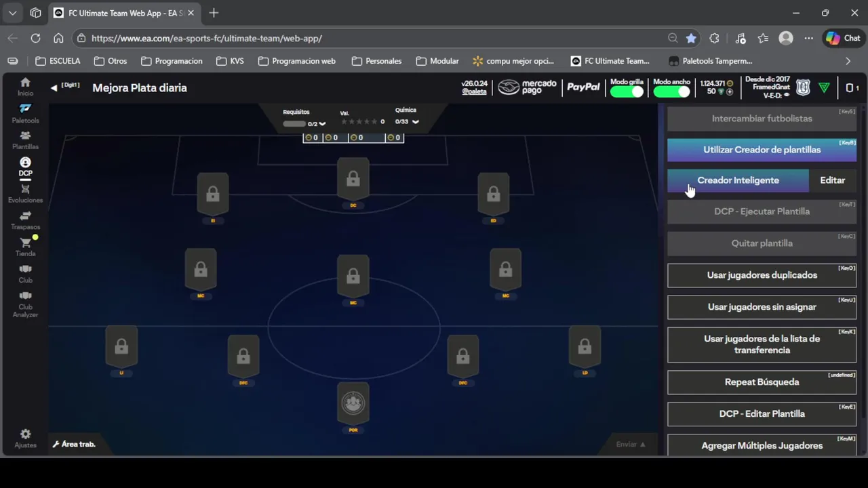Open the Club sidebar section
868x488 pixels.
tap(25, 274)
